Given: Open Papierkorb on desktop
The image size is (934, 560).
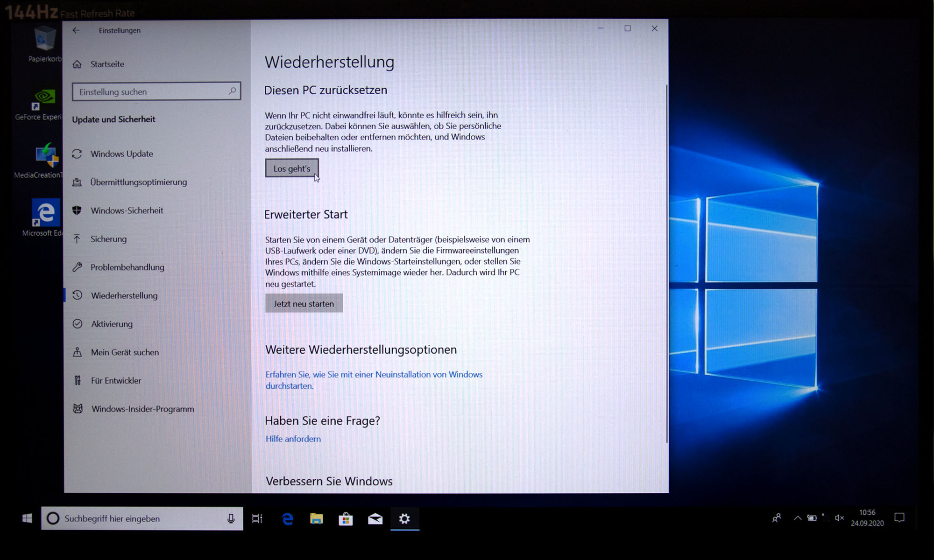Looking at the screenshot, I should [45, 45].
